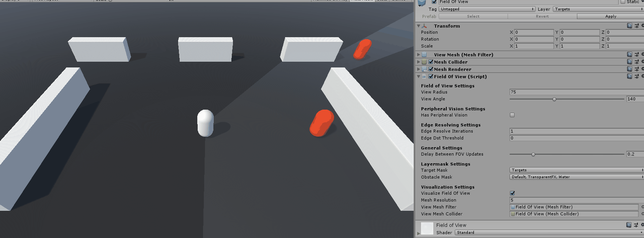Disable the Field Of View (Script) component checkbox

point(431,76)
